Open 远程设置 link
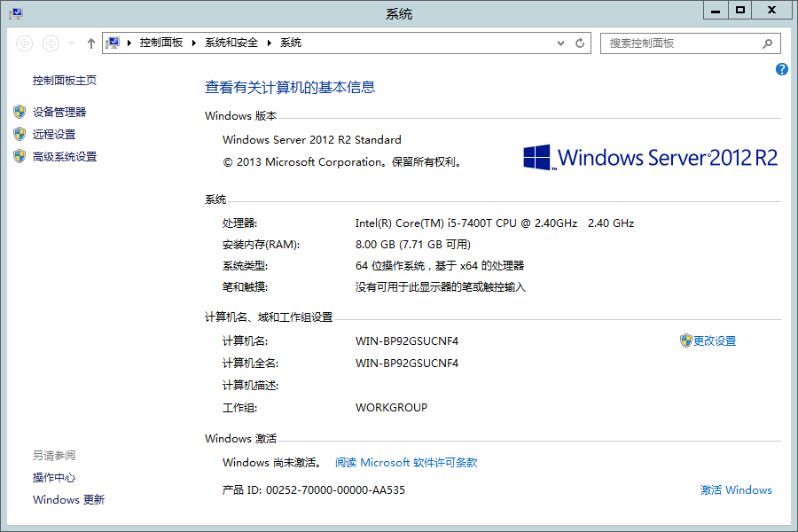The width and height of the screenshot is (798, 532). (54, 135)
